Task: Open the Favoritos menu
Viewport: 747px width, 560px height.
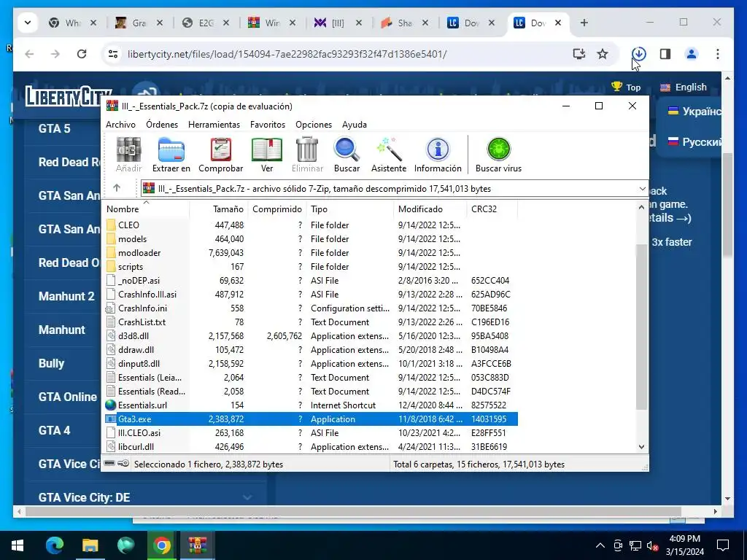Action: [x=268, y=124]
